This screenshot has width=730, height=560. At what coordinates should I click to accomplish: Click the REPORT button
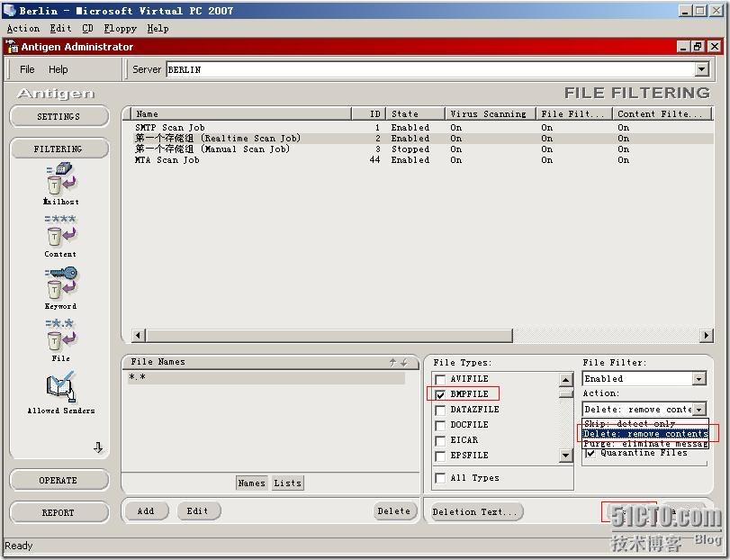point(59,512)
